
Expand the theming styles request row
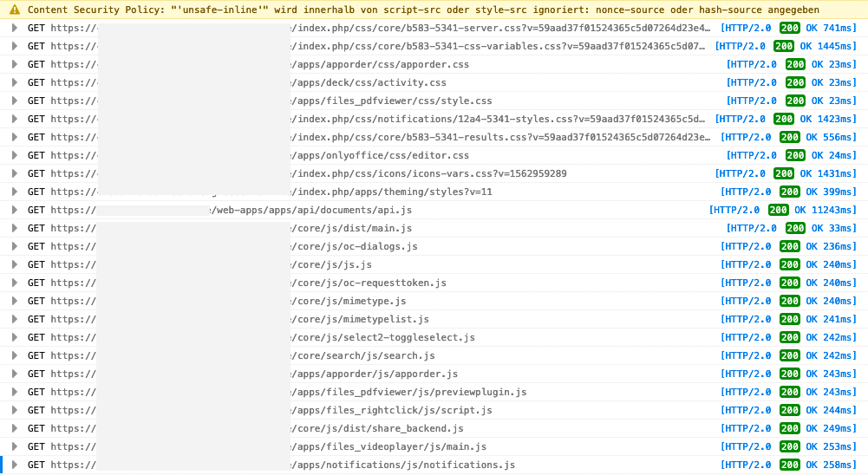(x=15, y=192)
